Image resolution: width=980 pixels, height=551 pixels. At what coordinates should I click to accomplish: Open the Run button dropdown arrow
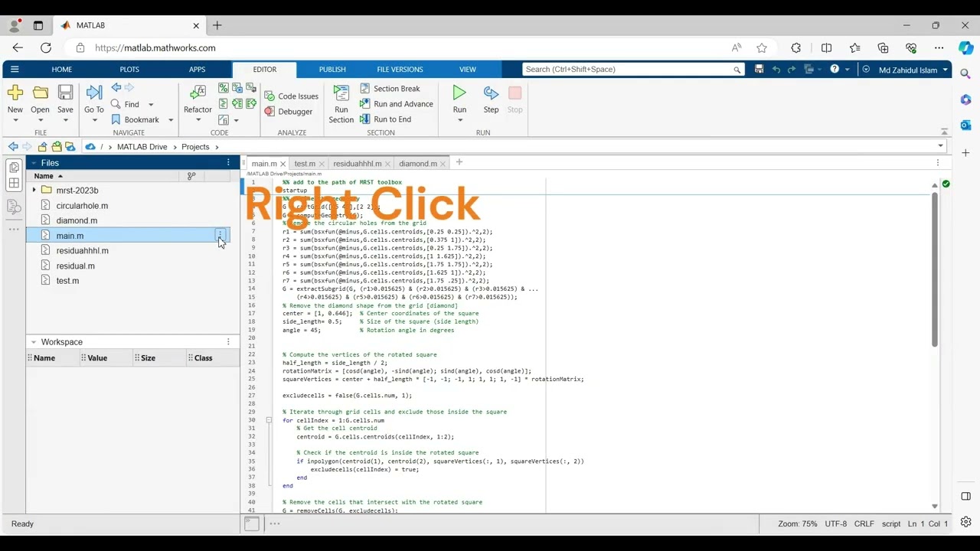pyautogui.click(x=459, y=120)
